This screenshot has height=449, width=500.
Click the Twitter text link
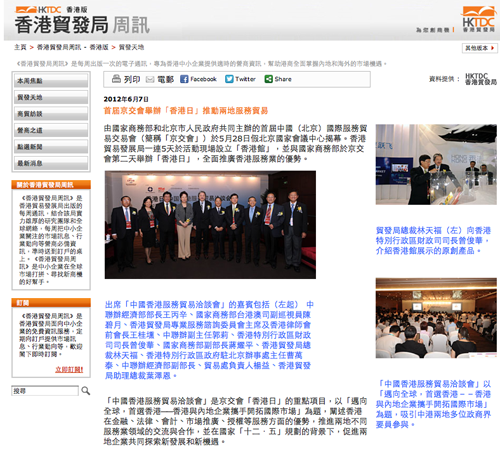coord(245,79)
